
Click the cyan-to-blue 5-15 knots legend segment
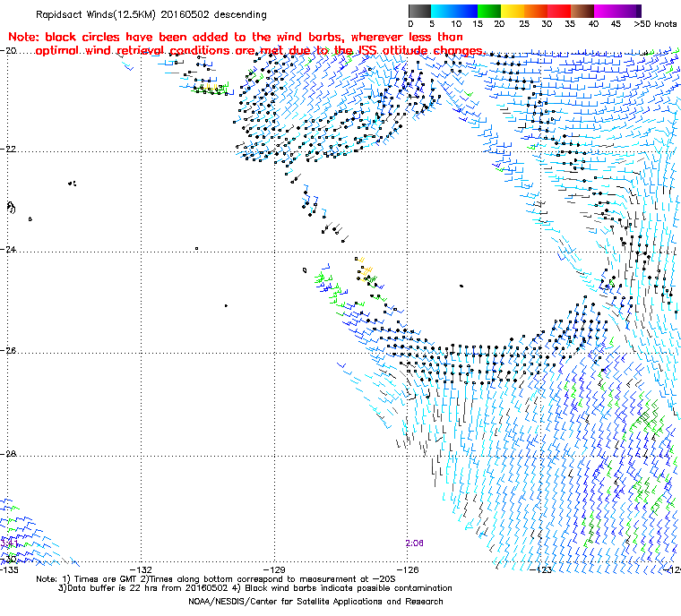pos(454,11)
